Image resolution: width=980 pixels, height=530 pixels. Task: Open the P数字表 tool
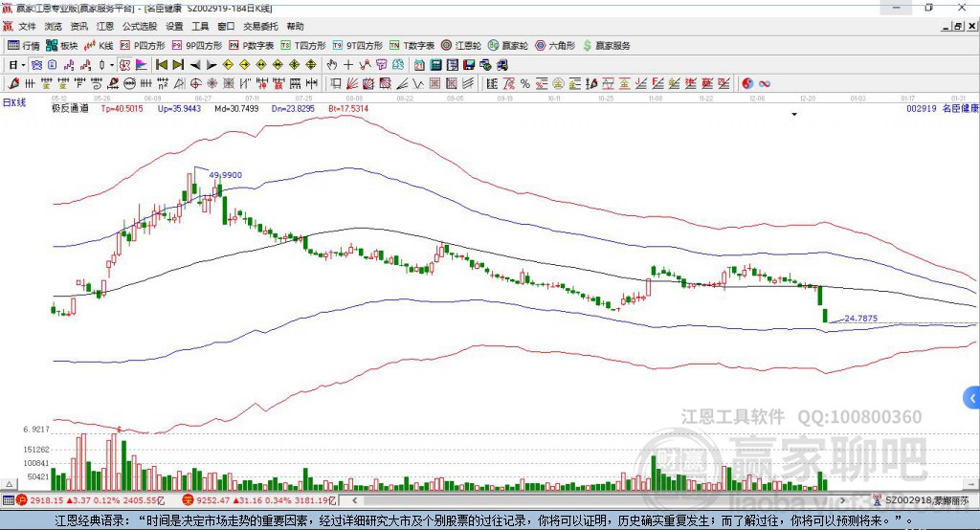(252, 46)
